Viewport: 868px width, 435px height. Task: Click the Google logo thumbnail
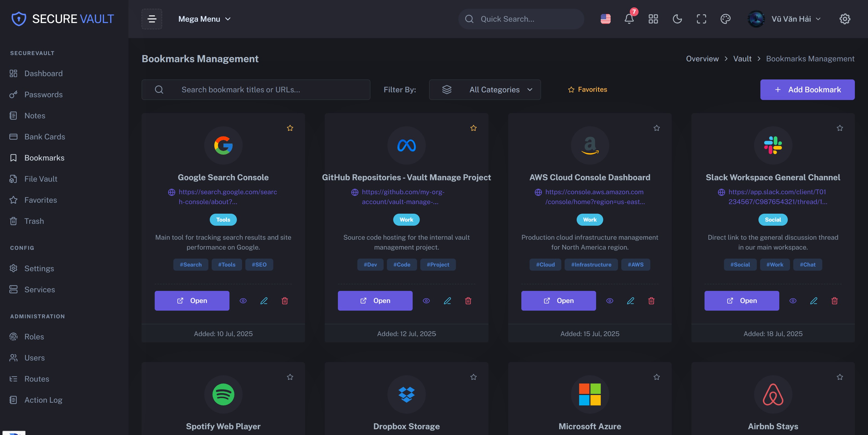point(223,145)
